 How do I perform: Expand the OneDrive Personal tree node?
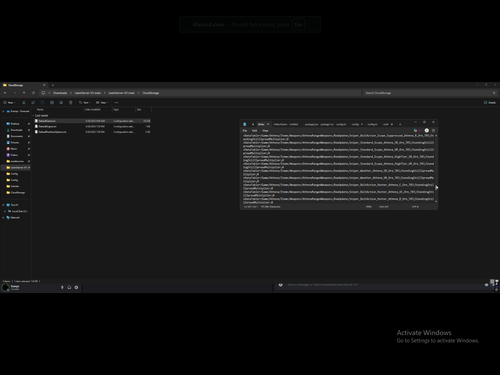click(x=4, y=111)
